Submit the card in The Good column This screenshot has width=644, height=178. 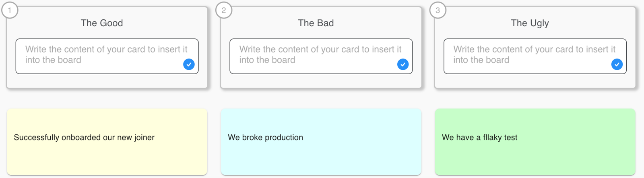[189, 64]
